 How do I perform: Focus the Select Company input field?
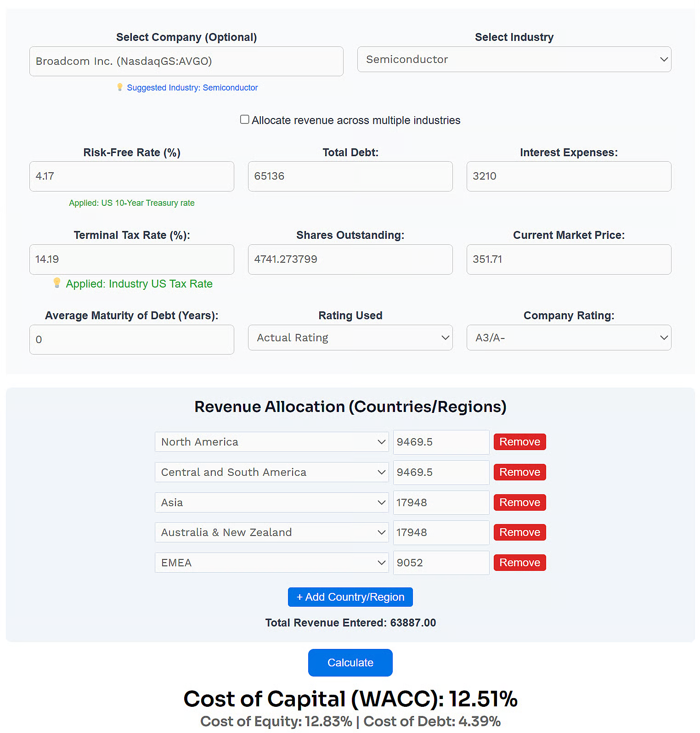point(186,61)
